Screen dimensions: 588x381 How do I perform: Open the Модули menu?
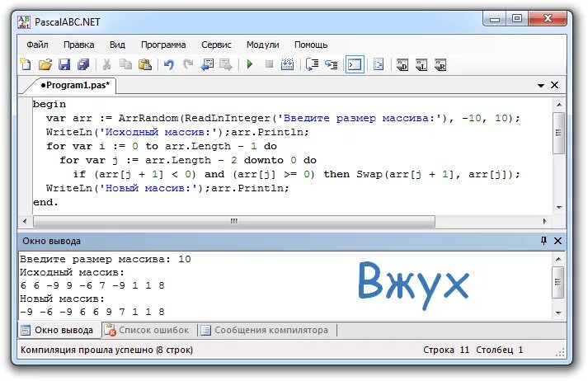pyautogui.click(x=263, y=45)
